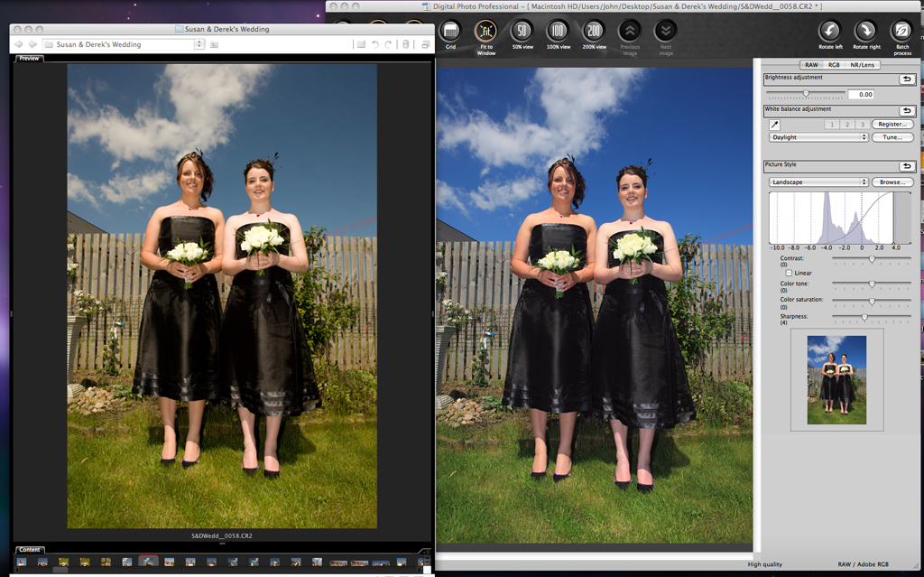Screen dimensions: 924x577
Task: Click the Sharpness slider handle
Action: tap(864, 317)
